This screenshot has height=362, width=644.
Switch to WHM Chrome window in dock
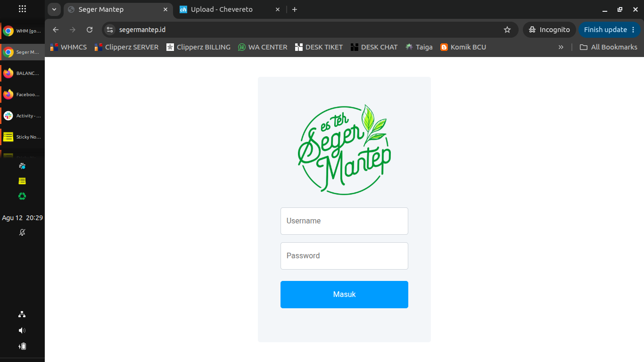click(22, 31)
